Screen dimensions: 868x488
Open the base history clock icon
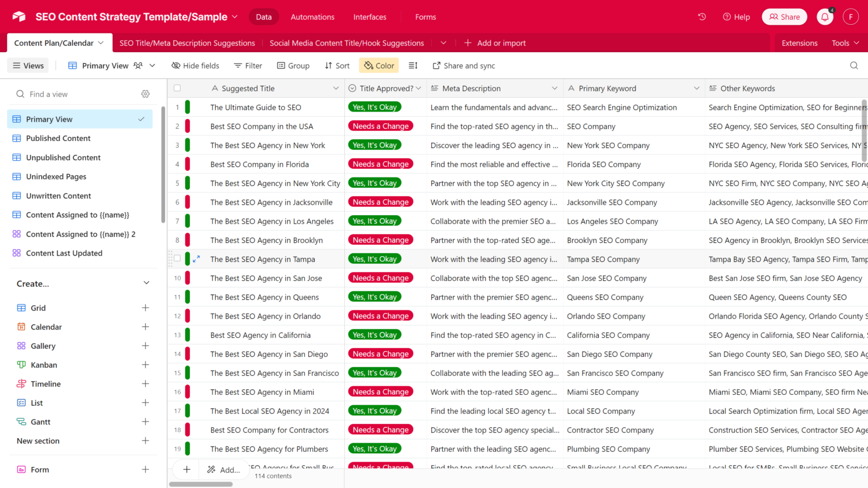point(702,17)
